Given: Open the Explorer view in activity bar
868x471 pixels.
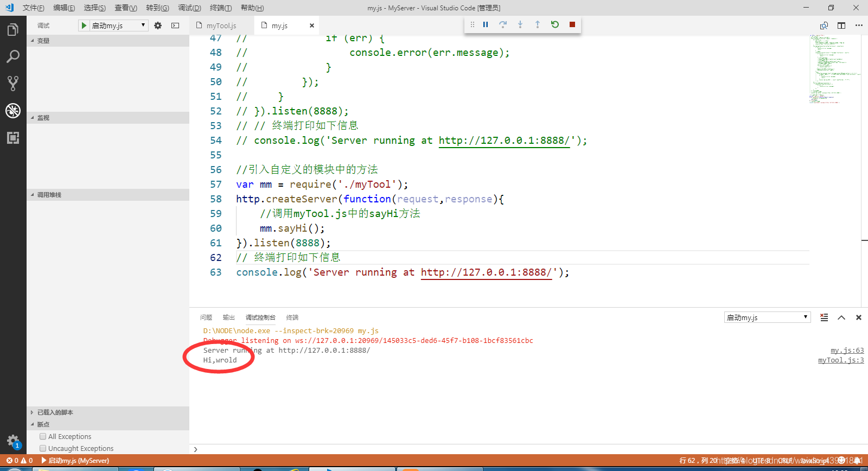Looking at the screenshot, I should pos(13,29).
